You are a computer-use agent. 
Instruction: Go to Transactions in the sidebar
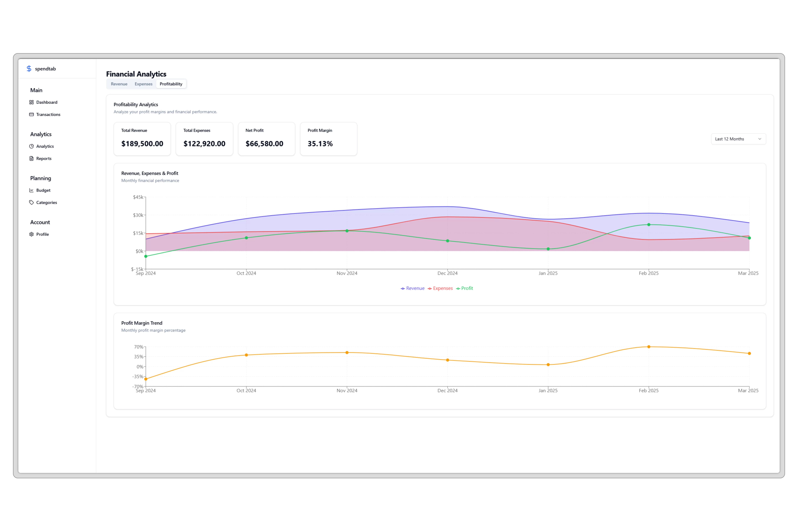[48, 114]
